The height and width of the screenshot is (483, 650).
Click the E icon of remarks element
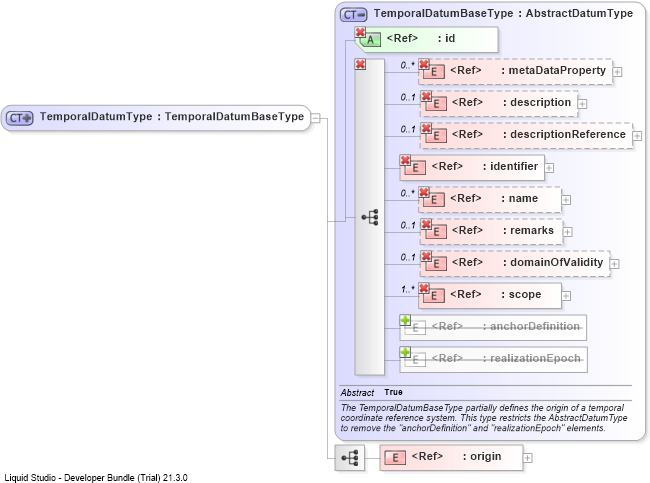coord(437,232)
